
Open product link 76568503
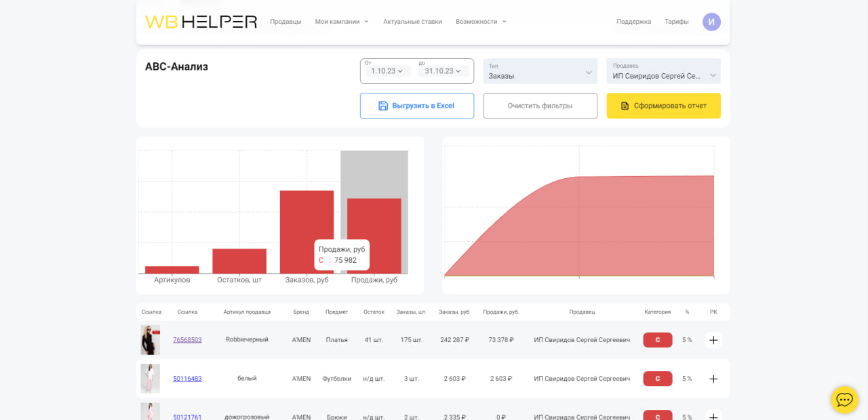(187, 340)
